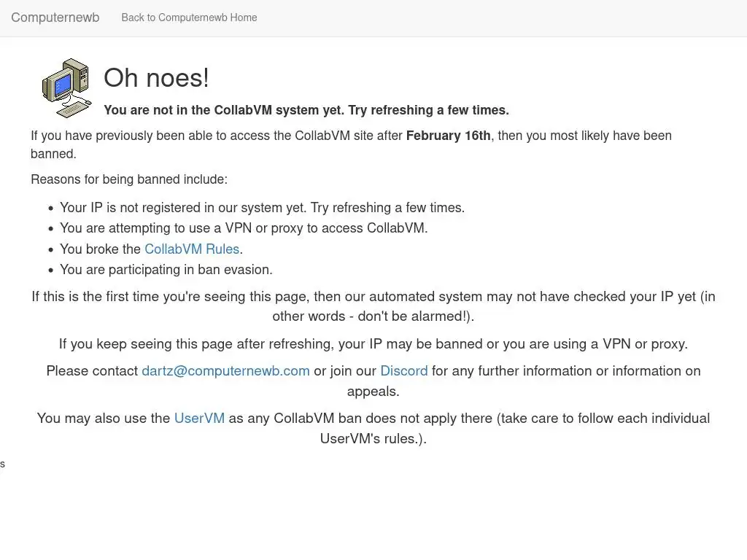747x560 pixels.
Task: Click 'If you keep seeing this page' paragraph
Action: pos(373,344)
